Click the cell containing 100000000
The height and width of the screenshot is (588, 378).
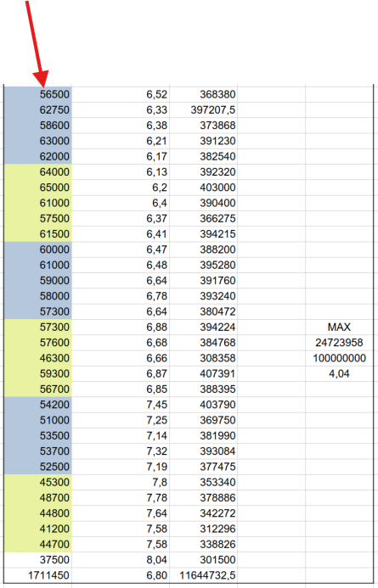[339, 358]
